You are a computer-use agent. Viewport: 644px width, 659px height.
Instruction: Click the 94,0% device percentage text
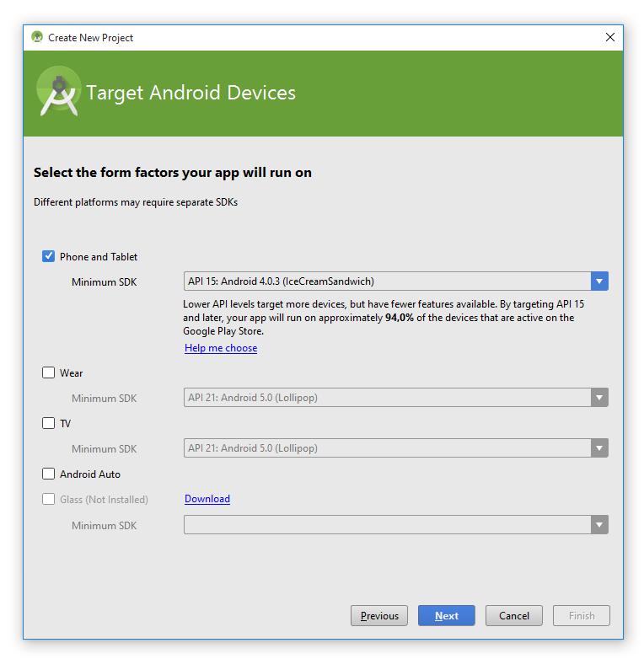click(x=400, y=318)
